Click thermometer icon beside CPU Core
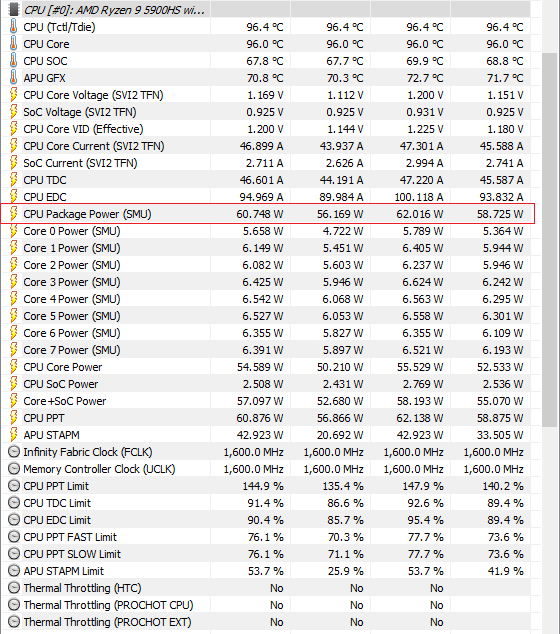Image resolution: width=560 pixels, height=634 pixels. [x=13, y=44]
